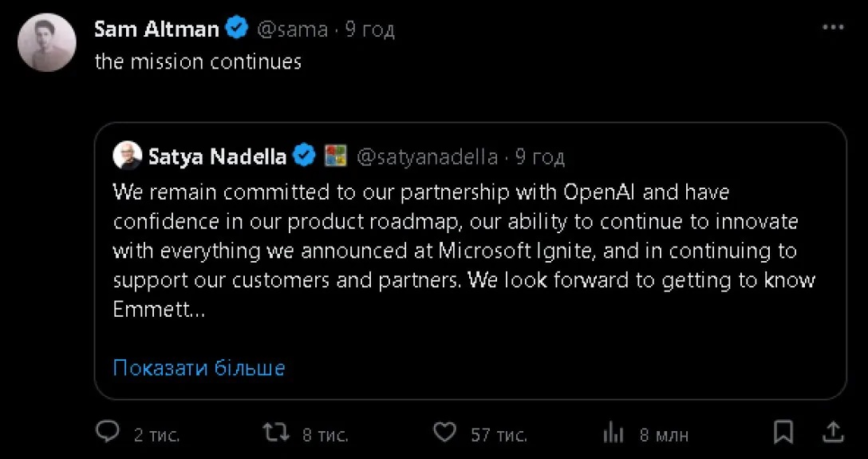Like the tweet with the heart icon
Viewport: 868px width, 459px height.
coord(444,433)
